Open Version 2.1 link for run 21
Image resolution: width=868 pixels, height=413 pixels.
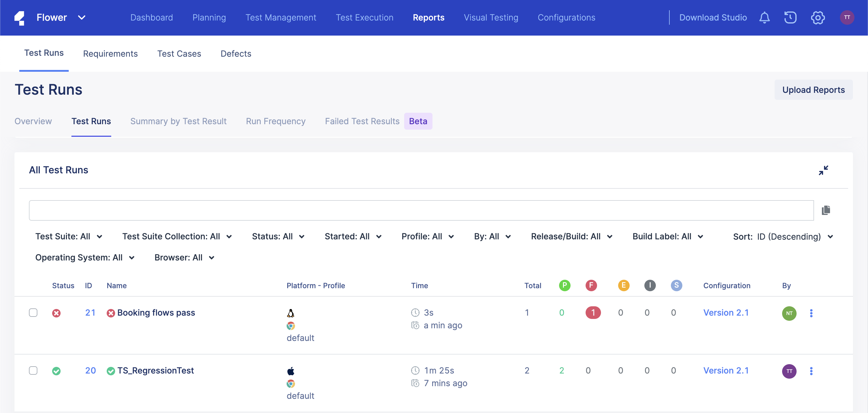(726, 313)
